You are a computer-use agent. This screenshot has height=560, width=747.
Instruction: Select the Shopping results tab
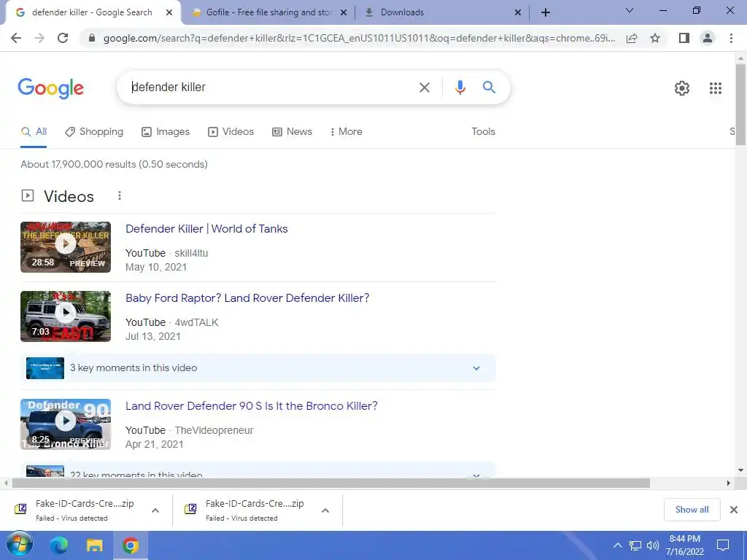coord(94,132)
